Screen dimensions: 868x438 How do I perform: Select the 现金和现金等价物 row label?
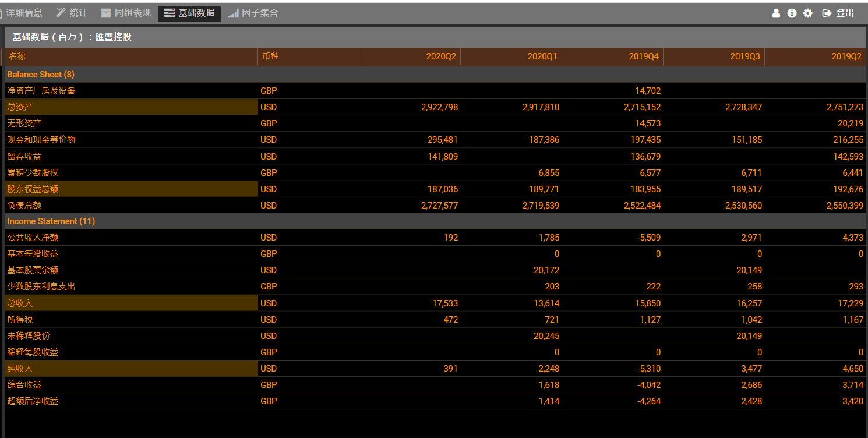(x=41, y=140)
